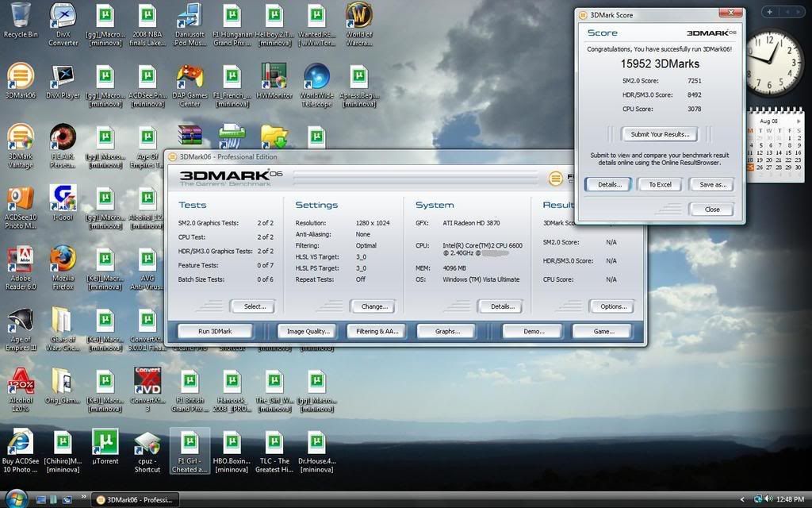
Task: Click the add gadget plus button on sidebar
Action: [x=769, y=11]
